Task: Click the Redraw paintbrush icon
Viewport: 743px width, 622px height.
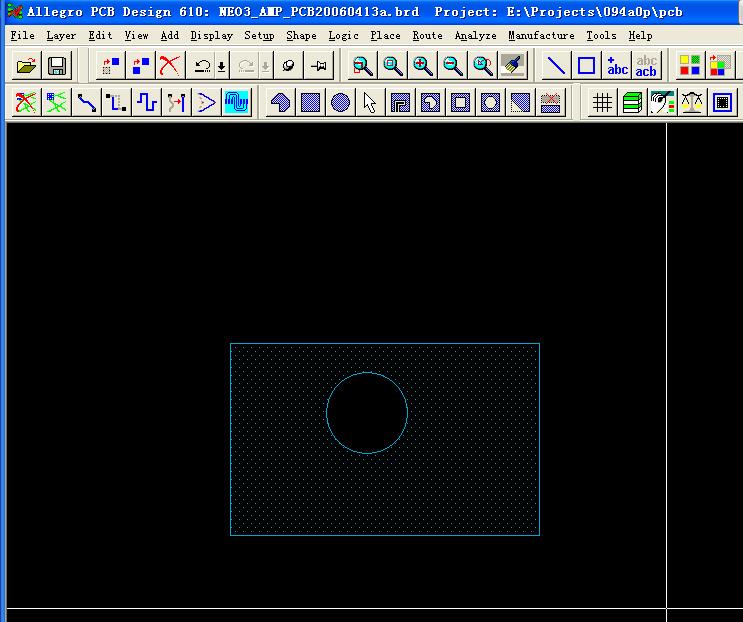Action: pos(513,65)
